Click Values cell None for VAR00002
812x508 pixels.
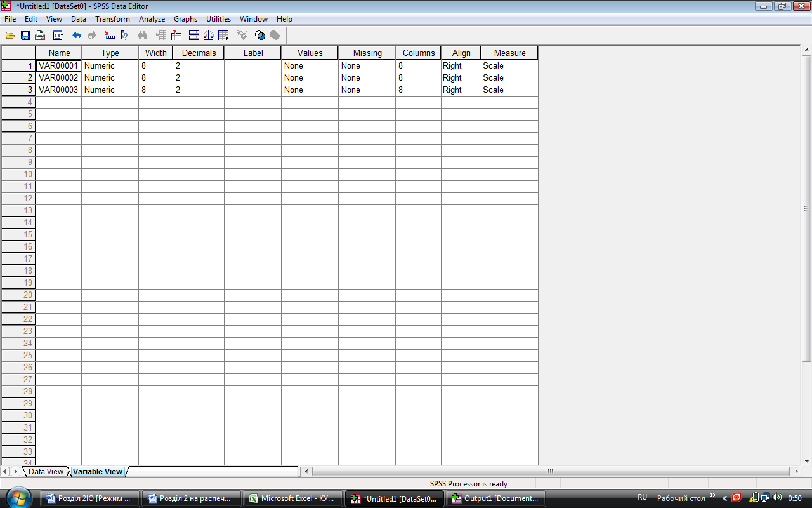click(310, 77)
